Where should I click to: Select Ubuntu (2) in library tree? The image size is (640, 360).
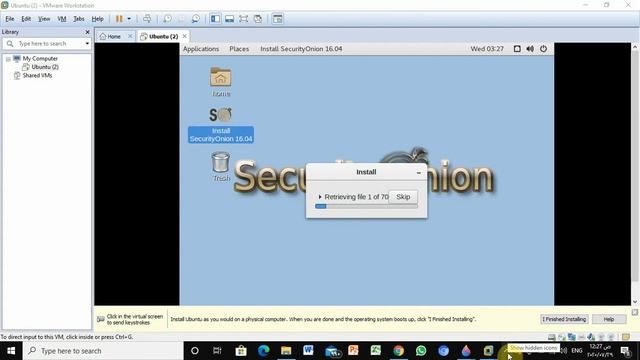[45, 67]
